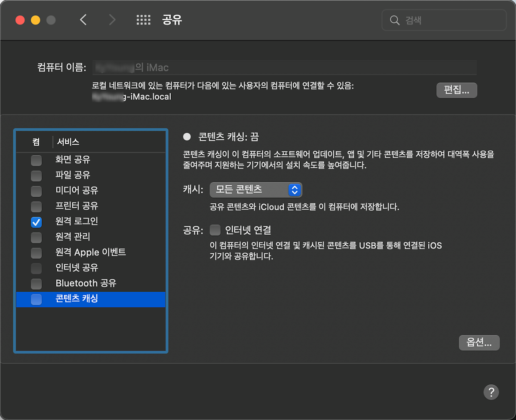Select 프린터 공유 service row

(91, 206)
